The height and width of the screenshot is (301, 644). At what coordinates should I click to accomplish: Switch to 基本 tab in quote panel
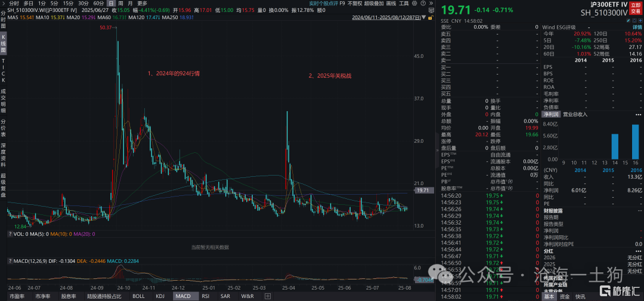click(x=549, y=296)
